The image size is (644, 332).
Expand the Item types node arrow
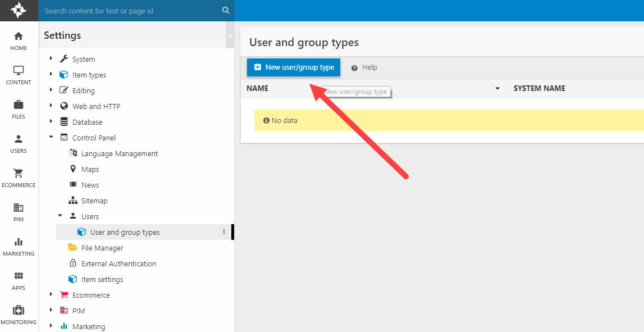(x=51, y=75)
